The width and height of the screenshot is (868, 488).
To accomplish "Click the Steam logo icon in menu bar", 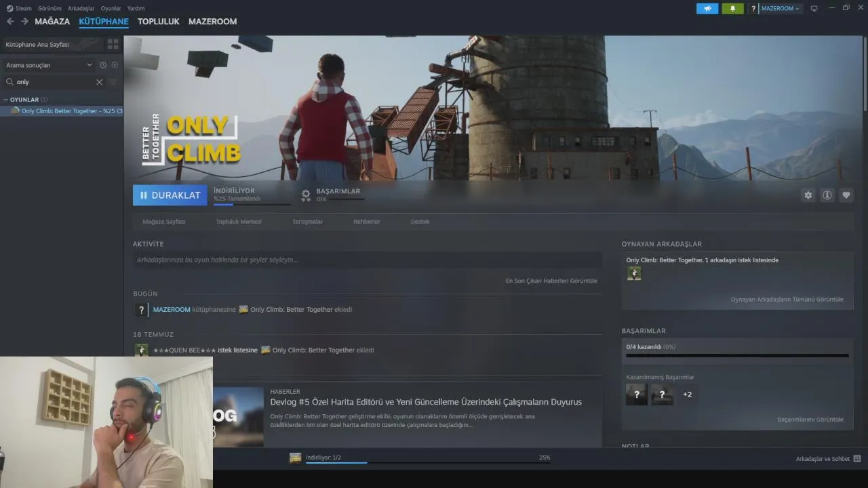I will click(9, 8).
